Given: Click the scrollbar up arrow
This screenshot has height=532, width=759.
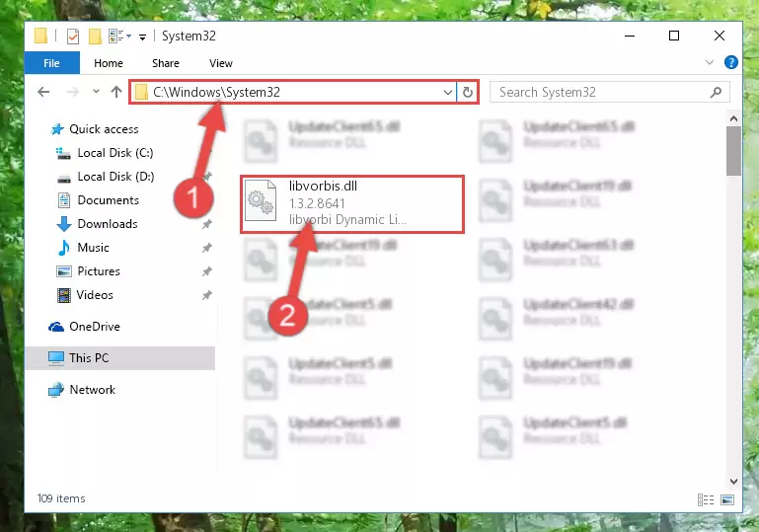Looking at the screenshot, I should tap(733, 118).
